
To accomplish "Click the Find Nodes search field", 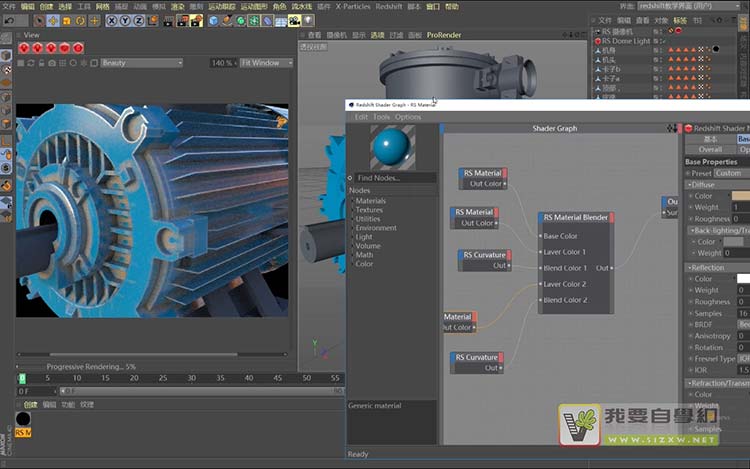I will coord(396,178).
